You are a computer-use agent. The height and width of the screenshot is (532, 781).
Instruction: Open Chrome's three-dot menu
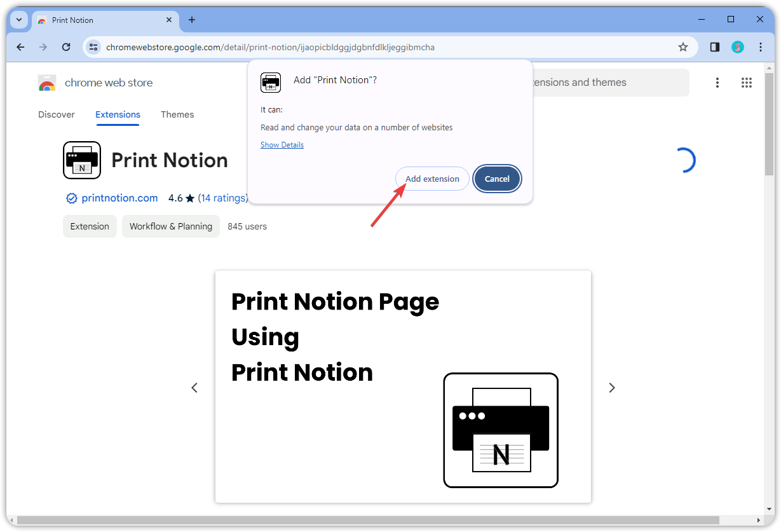[761, 47]
